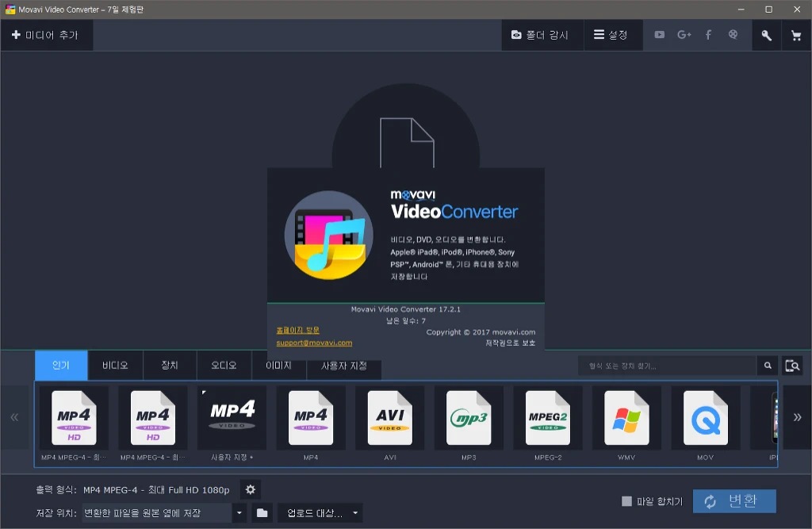Select the second MP4 HD preset
Image resolution: width=812 pixels, height=529 pixels.
click(153, 424)
